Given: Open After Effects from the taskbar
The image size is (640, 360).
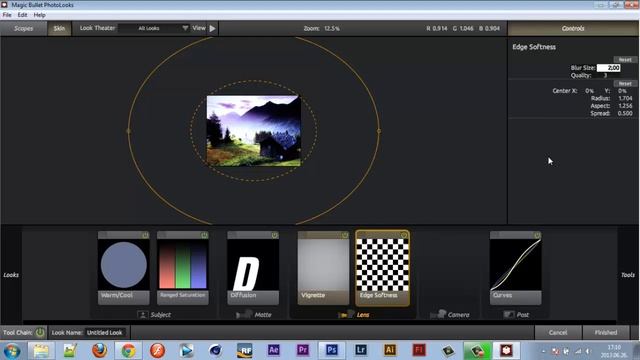Looking at the screenshot, I should click(x=273, y=350).
